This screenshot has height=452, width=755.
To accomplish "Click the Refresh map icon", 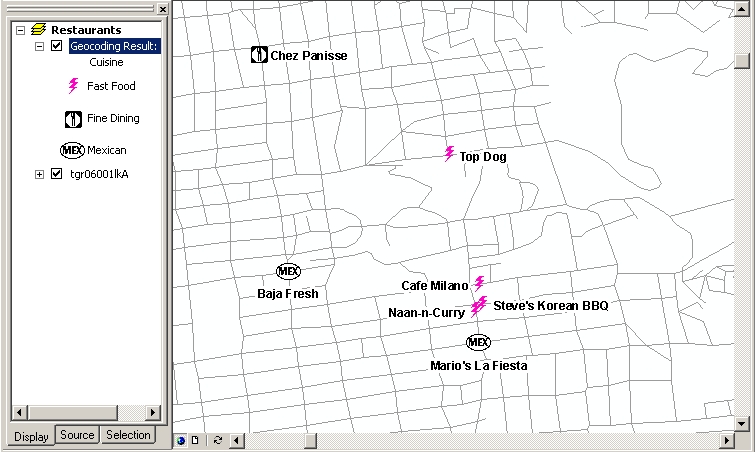I will click(x=217, y=440).
